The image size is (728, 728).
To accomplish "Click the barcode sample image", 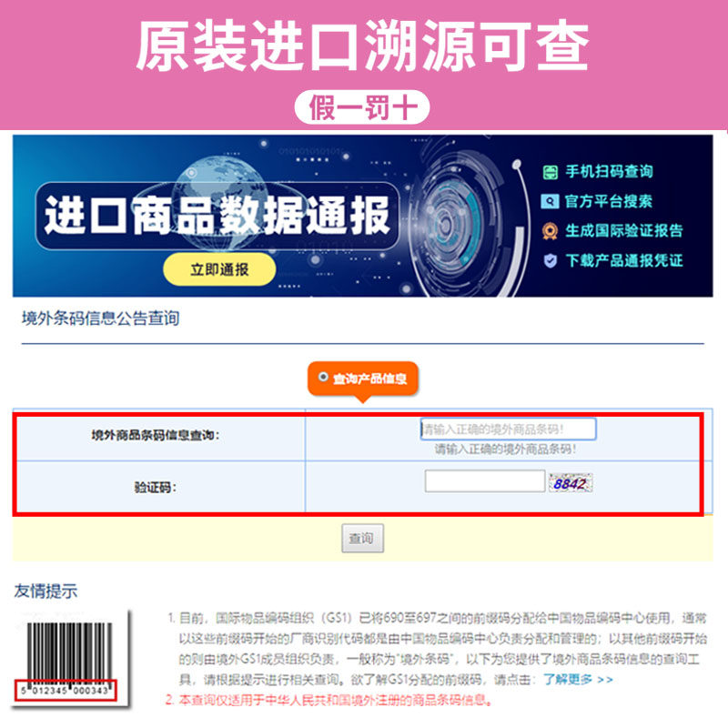I will [x=70, y=661].
